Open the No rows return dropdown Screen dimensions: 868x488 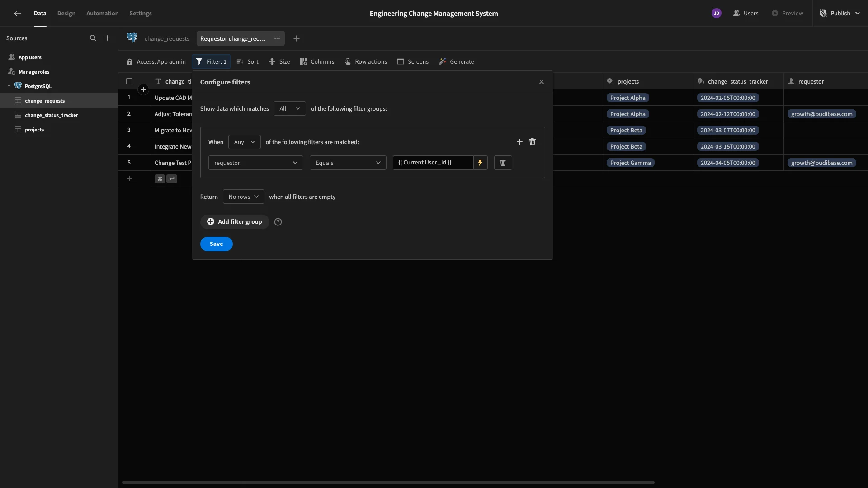(244, 197)
